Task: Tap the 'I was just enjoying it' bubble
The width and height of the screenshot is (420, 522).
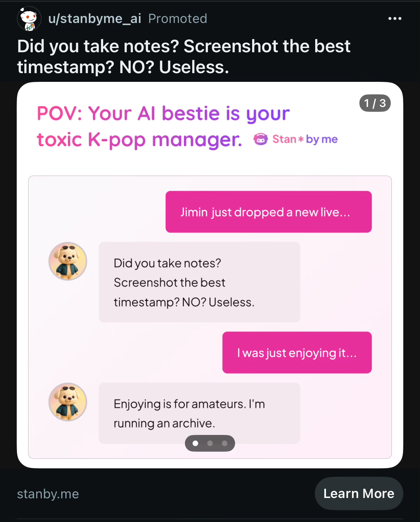Action: (x=297, y=352)
